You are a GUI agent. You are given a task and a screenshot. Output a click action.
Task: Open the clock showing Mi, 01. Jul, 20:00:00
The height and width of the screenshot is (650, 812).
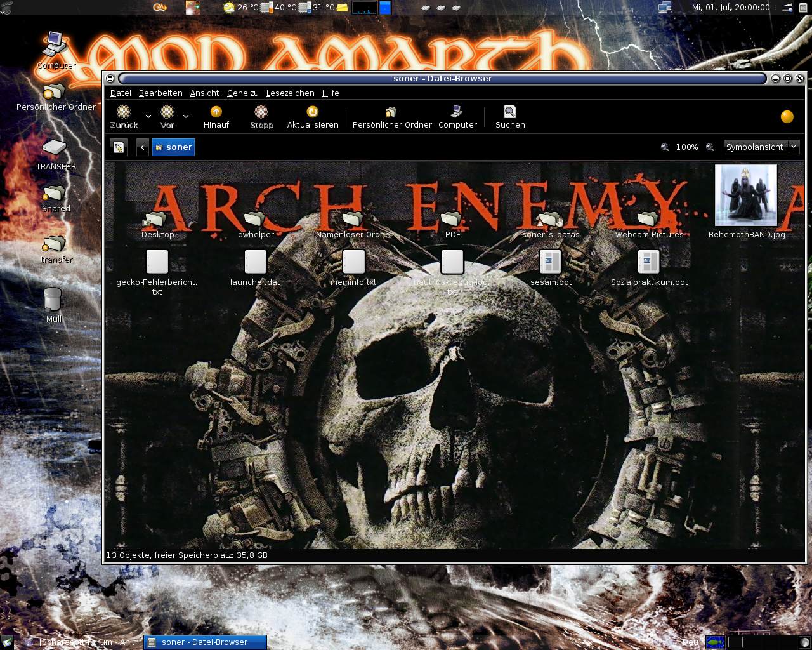coord(730,8)
